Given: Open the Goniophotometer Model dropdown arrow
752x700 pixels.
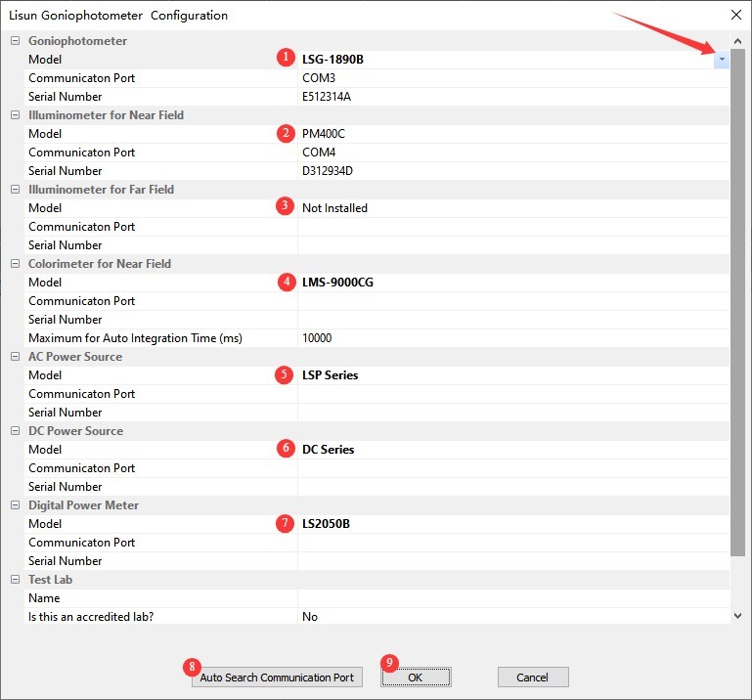Looking at the screenshot, I should [x=722, y=60].
